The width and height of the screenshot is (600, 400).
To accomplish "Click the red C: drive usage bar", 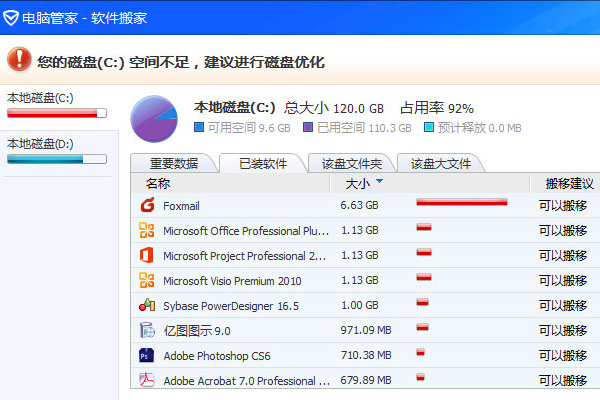I will point(57,113).
